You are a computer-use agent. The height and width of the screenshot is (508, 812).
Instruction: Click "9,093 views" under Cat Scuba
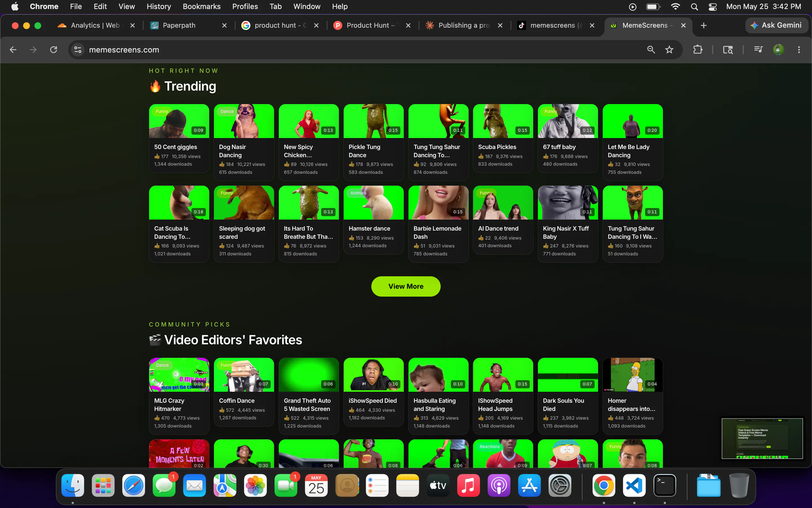[x=186, y=246]
